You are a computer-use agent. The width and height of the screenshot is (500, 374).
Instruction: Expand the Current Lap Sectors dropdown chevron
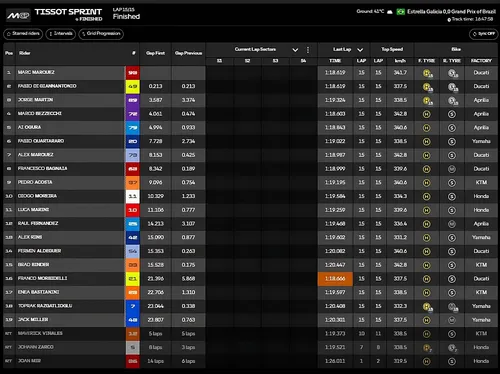[295, 50]
